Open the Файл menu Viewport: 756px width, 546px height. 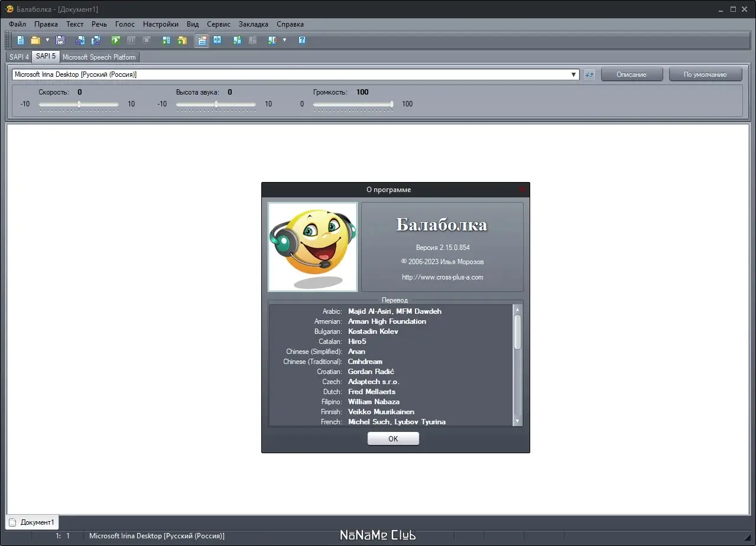click(17, 24)
